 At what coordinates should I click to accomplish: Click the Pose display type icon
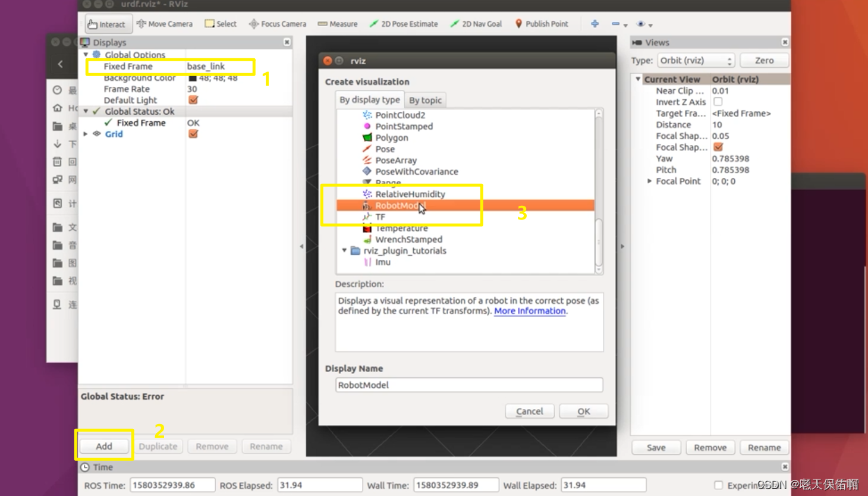click(367, 149)
